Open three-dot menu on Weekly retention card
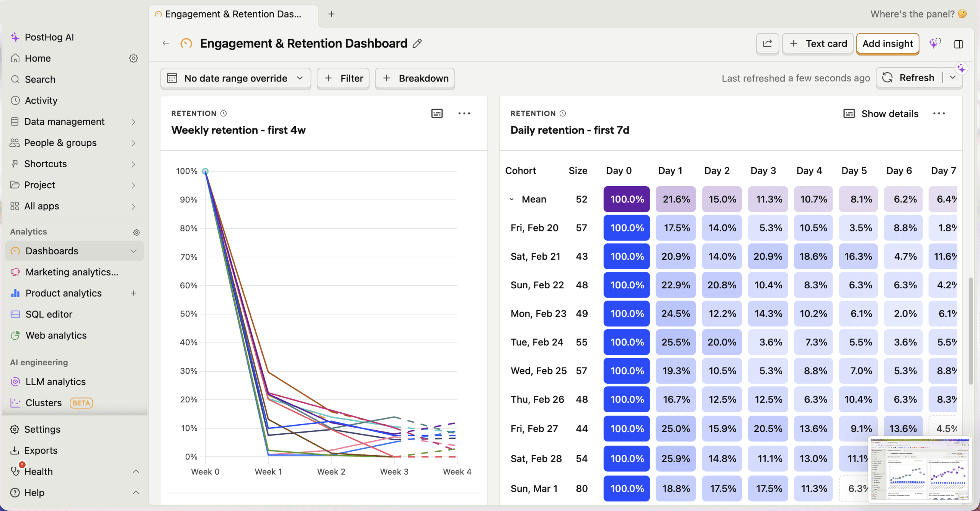980x511 pixels. 464,113
